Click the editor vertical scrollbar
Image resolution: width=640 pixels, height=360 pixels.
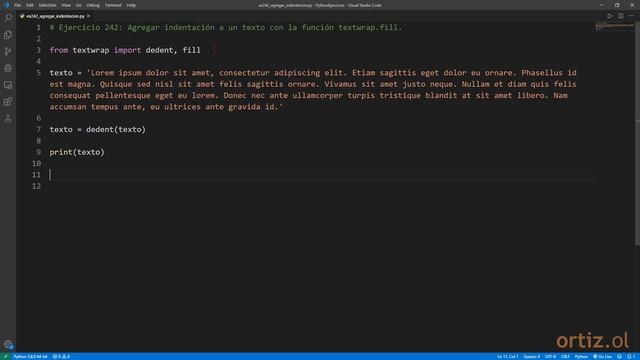(638, 135)
